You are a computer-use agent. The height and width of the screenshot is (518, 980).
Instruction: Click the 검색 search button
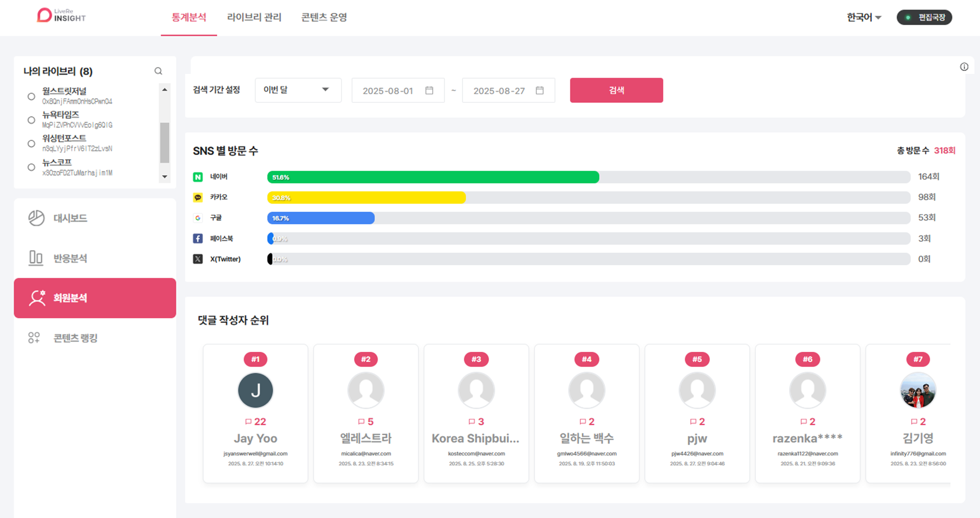coord(616,90)
